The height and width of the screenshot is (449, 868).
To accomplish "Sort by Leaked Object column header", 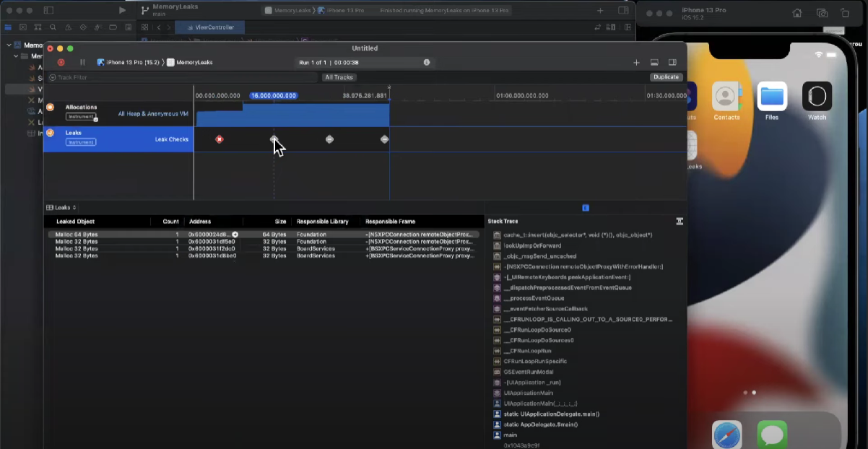I will click(75, 222).
